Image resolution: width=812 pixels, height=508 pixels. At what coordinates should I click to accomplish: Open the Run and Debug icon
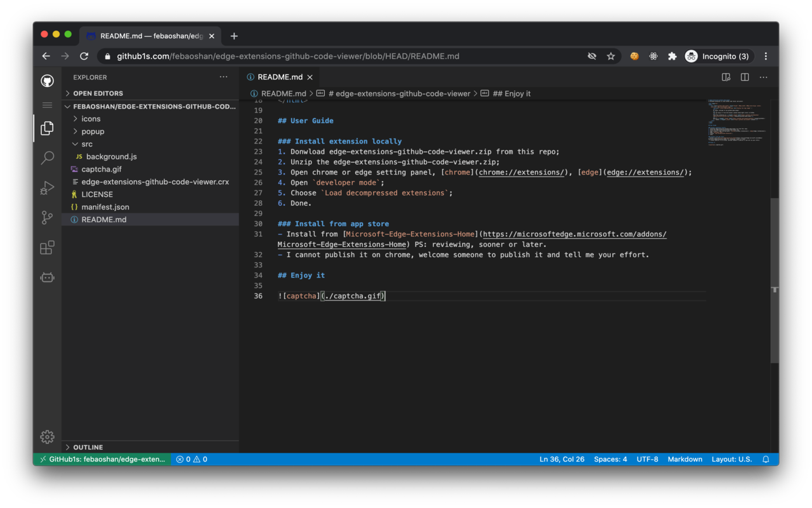[x=48, y=188]
